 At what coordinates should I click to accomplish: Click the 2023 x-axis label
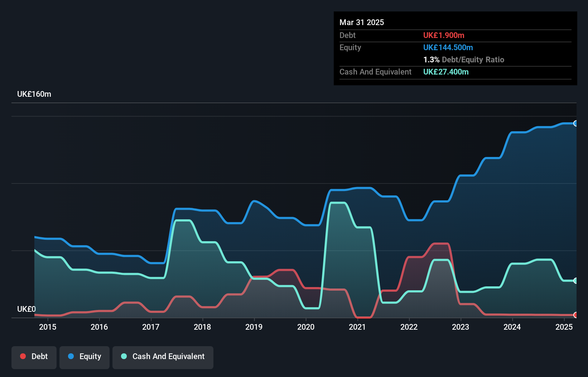tap(461, 327)
